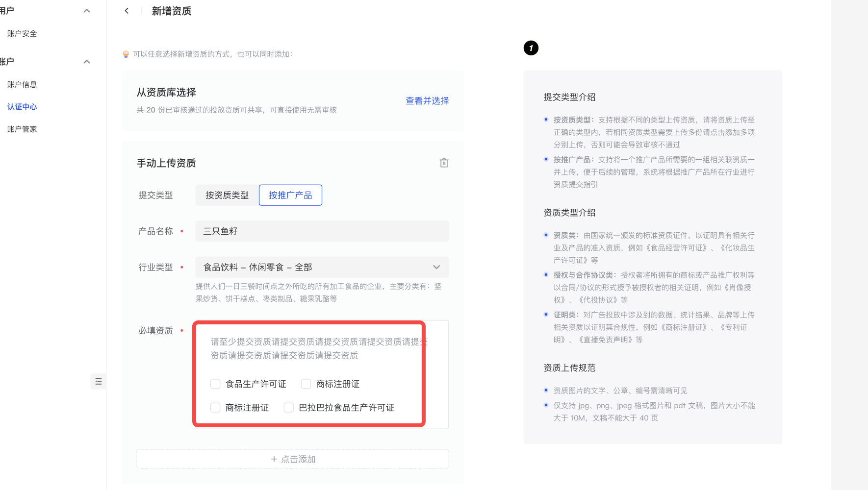Click the back arrow beside 新增资质

pyautogui.click(x=127, y=11)
